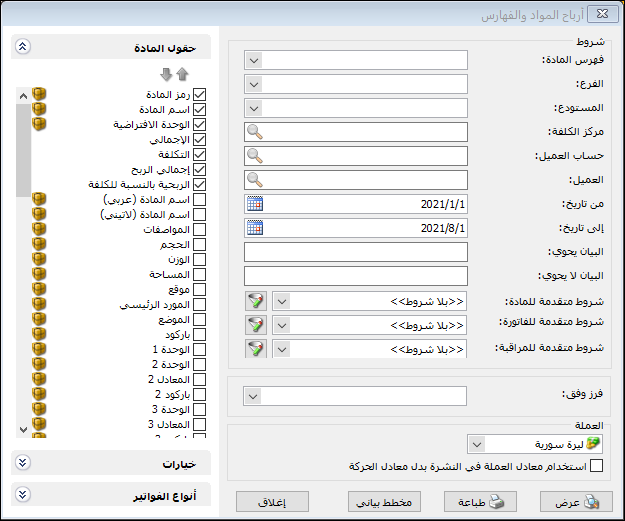Image resolution: width=625 pixels, height=521 pixels.
Task: Open calendar picker for من تاريخ
Action: [x=255, y=204]
